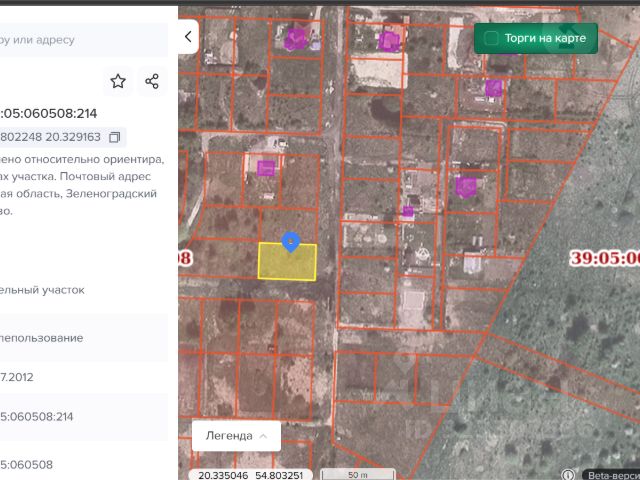Click the 39:05:0 cadastral block label on map
Image resolution: width=640 pixels, height=480 pixels.
604,257
